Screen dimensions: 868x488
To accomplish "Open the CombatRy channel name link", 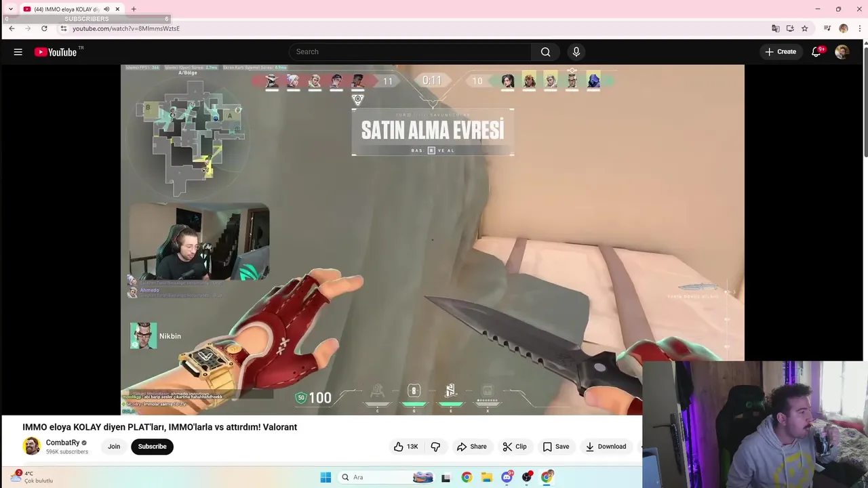I will (x=62, y=443).
